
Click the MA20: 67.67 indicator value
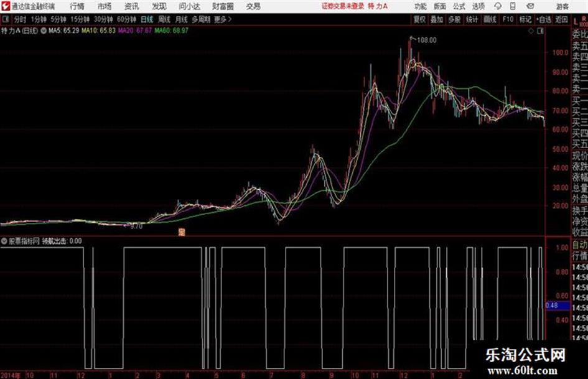click(x=135, y=30)
